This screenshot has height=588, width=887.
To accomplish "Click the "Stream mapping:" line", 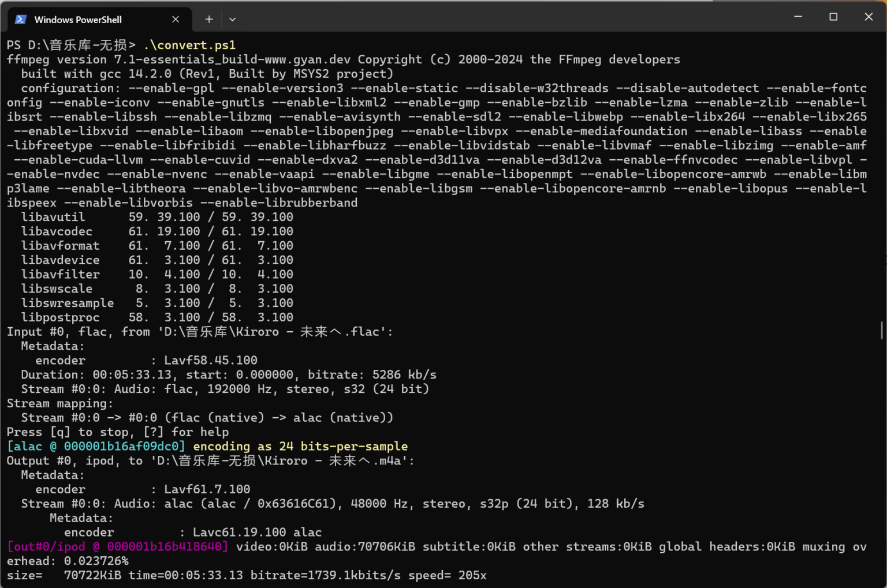I will (60, 403).
